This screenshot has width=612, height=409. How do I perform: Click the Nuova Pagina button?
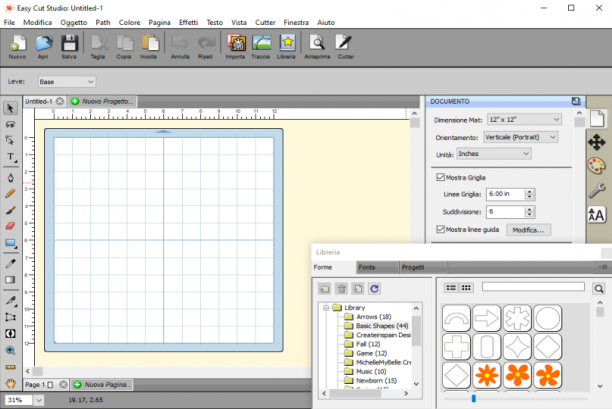102,384
